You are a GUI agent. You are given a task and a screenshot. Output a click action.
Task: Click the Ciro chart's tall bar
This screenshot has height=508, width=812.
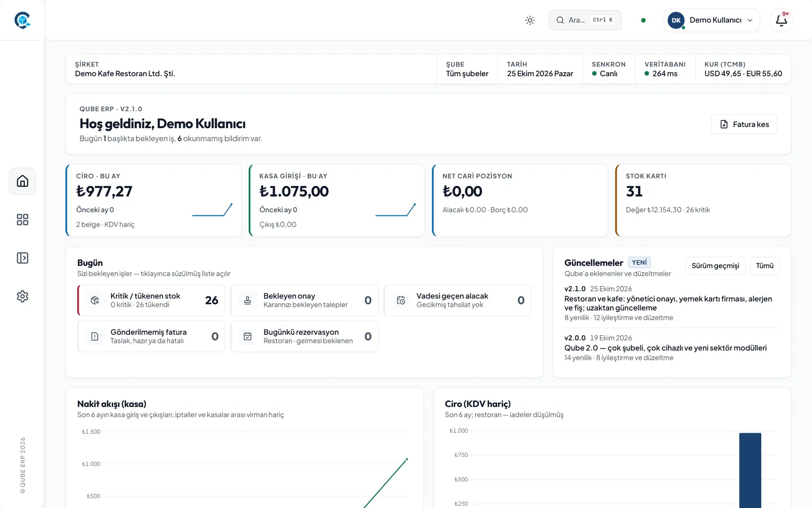[750, 470]
